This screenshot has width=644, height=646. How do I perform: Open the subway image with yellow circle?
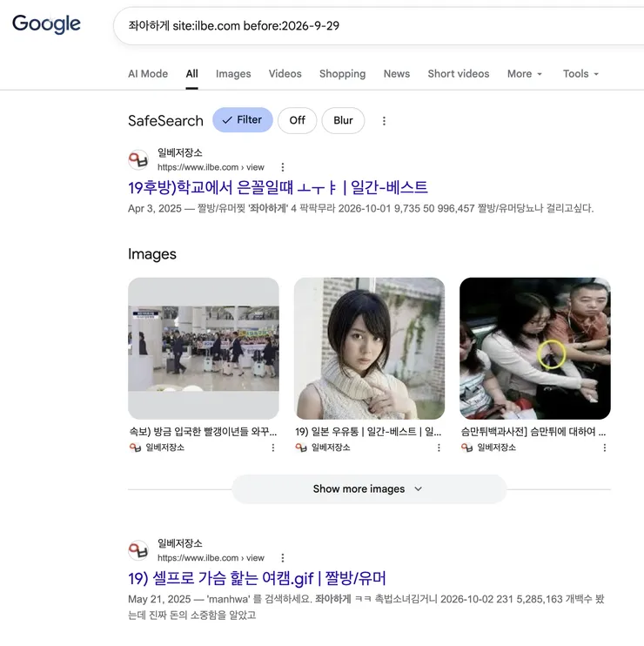pos(535,348)
